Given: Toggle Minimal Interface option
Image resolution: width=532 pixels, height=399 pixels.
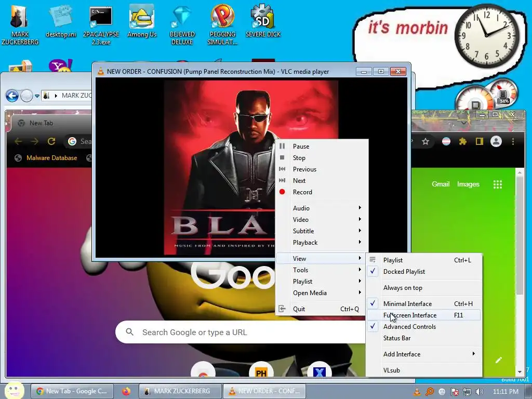Looking at the screenshot, I should pyautogui.click(x=424, y=303).
